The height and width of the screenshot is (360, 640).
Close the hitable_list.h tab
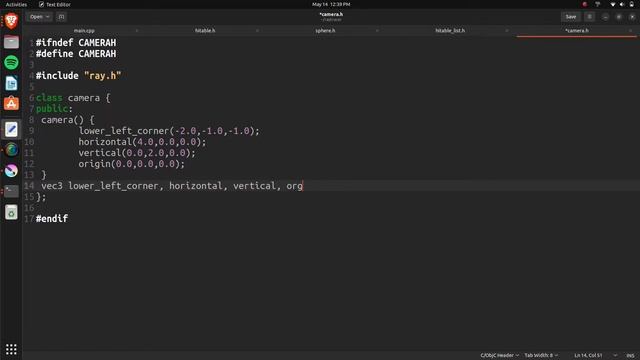pyautogui.click(x=507, y=31)
